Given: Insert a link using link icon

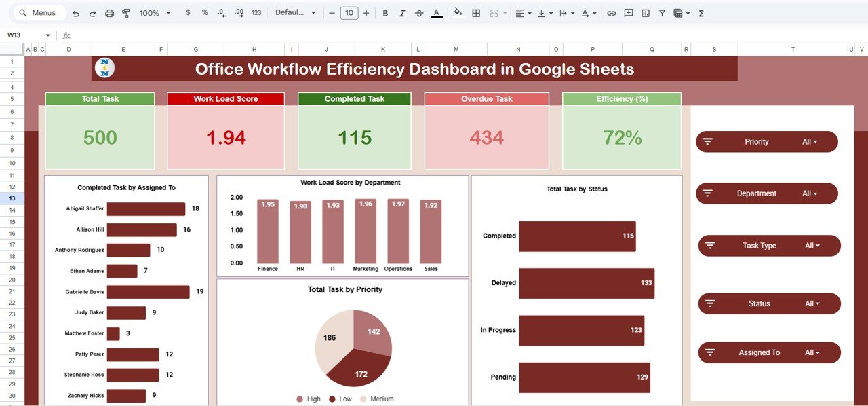Looking at the screenshot, I should 611,13.
